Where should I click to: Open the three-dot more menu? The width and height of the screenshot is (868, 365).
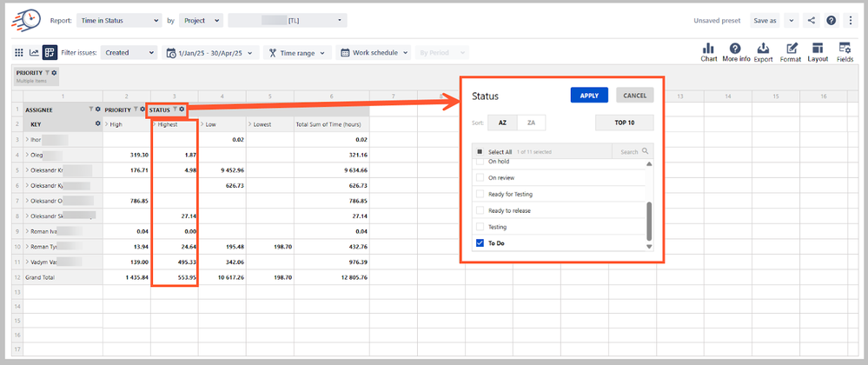click(851, 21)
